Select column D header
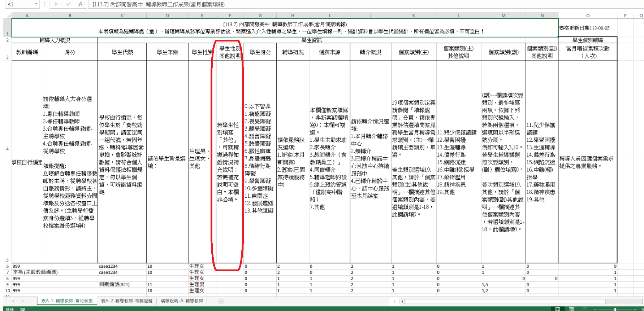The image size is (644, 311). tap(167, 16)
